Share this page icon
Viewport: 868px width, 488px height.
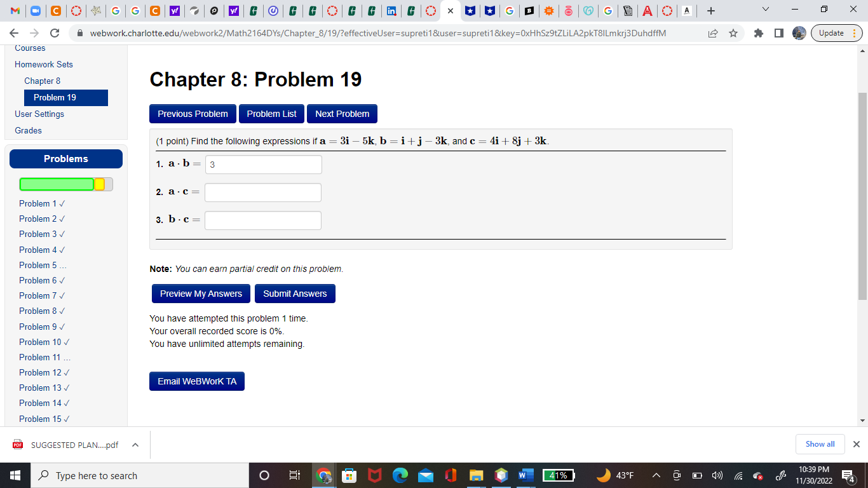tap(713, 33)
